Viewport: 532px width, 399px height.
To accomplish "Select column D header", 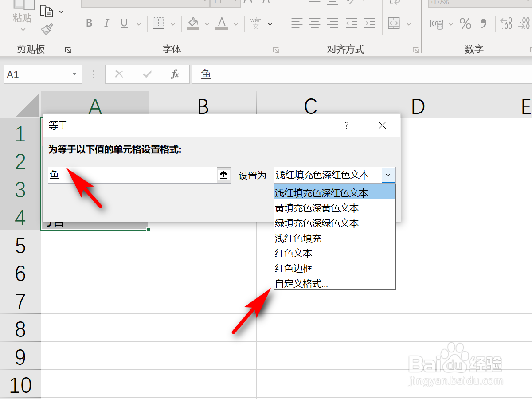I will pos(418,105).
